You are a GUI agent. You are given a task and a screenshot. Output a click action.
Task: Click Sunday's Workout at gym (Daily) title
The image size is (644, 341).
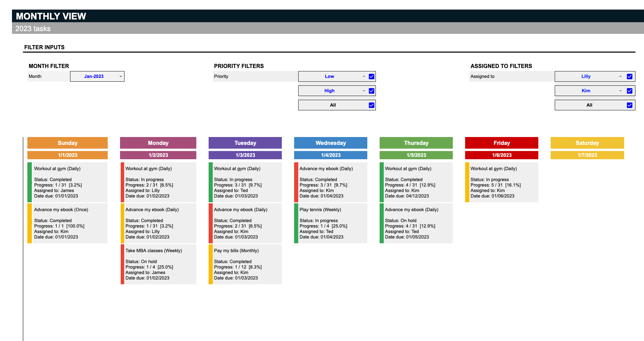pos(57,168)
